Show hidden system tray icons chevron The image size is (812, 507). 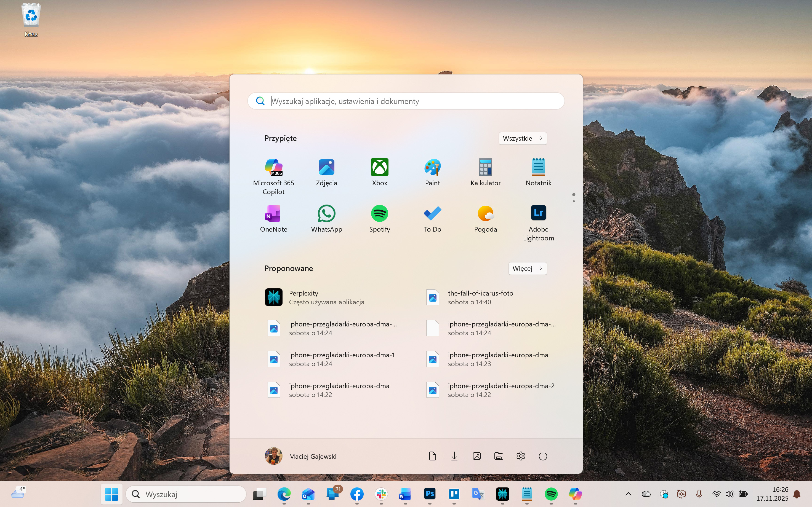pyautogui.click(x=628, y=494)
